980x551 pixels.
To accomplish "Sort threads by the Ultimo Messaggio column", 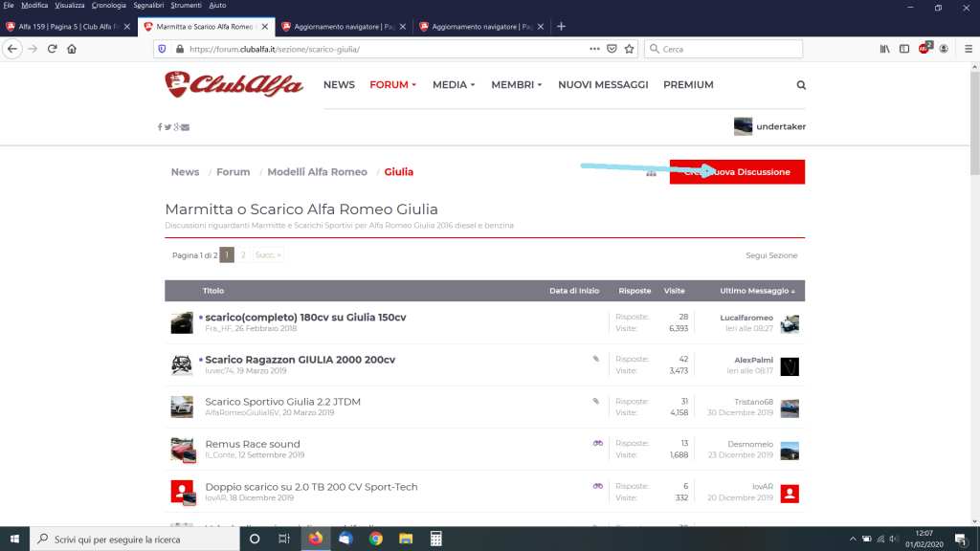I will point(754,291).
